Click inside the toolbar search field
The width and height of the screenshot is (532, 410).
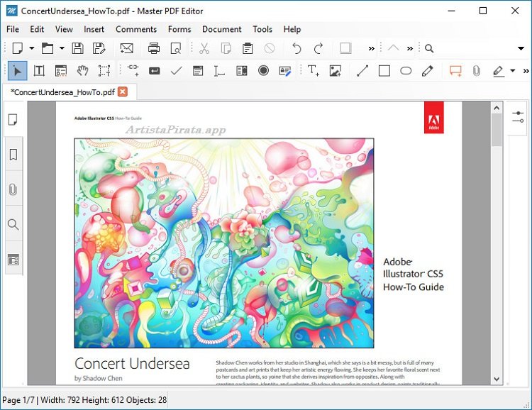(472, 48)
